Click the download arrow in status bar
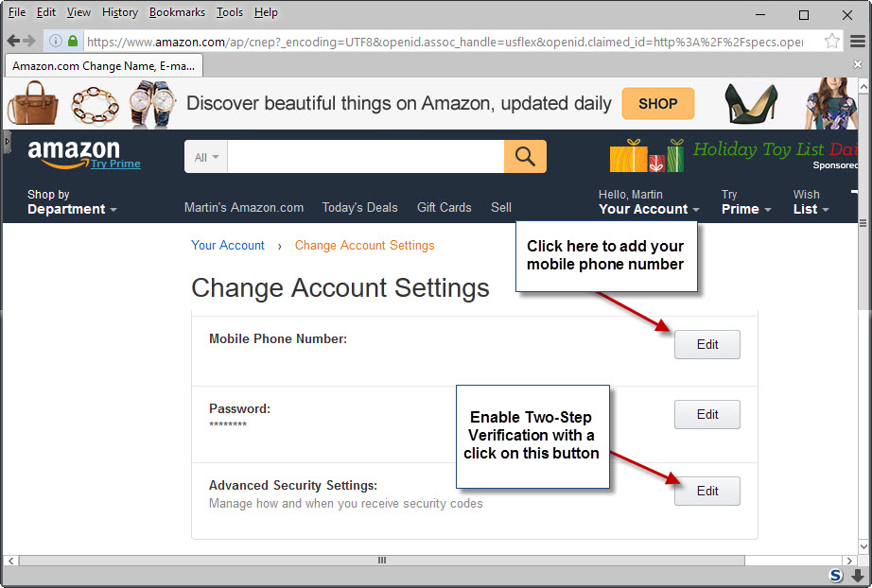872x588 pixels. [x=858, y=576]
